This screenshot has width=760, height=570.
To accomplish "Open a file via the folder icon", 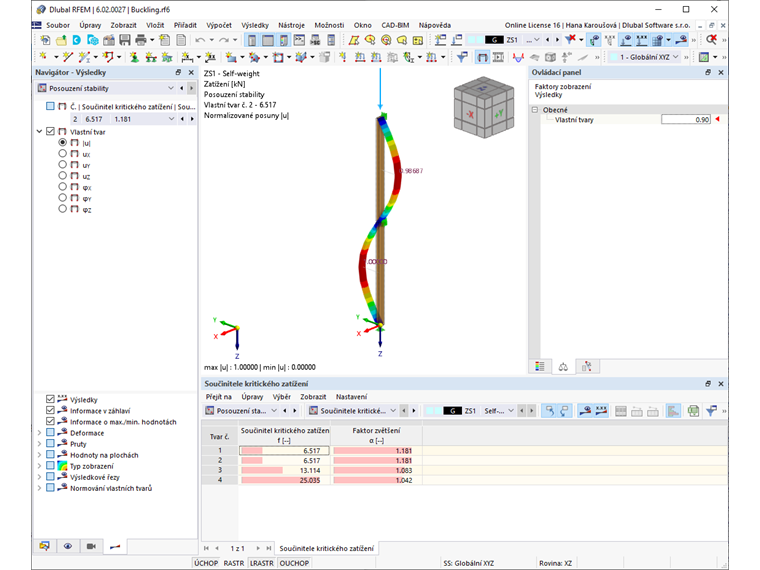I will pyautogui.click(x=61, y=40).
